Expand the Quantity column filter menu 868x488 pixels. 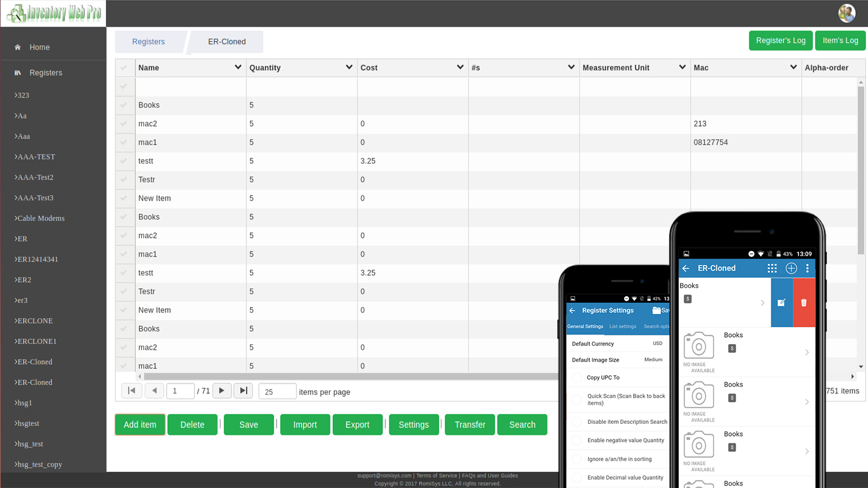coord(349,68)
